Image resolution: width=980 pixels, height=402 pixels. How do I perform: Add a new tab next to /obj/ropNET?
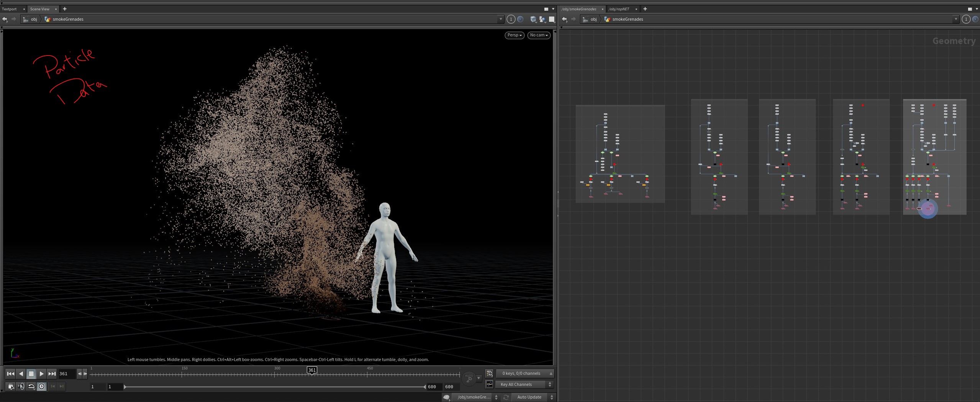[x=645, y=9]
